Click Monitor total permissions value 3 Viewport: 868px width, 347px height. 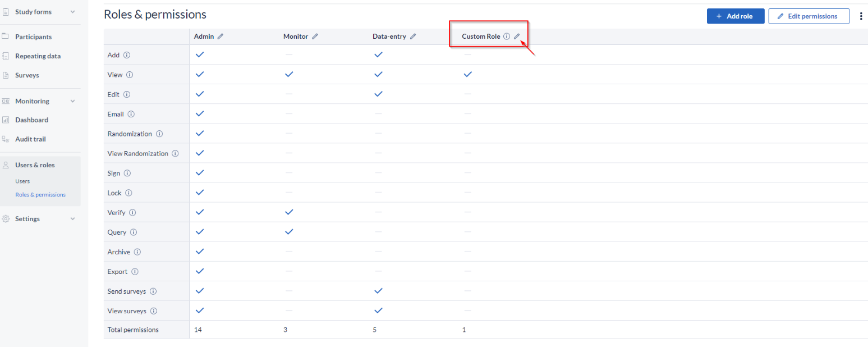click(286, 330)
